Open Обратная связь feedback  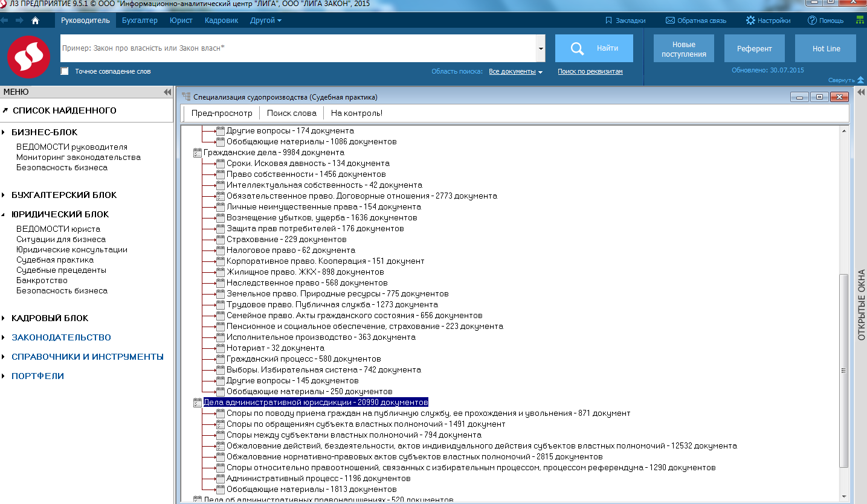coord(696,21)
